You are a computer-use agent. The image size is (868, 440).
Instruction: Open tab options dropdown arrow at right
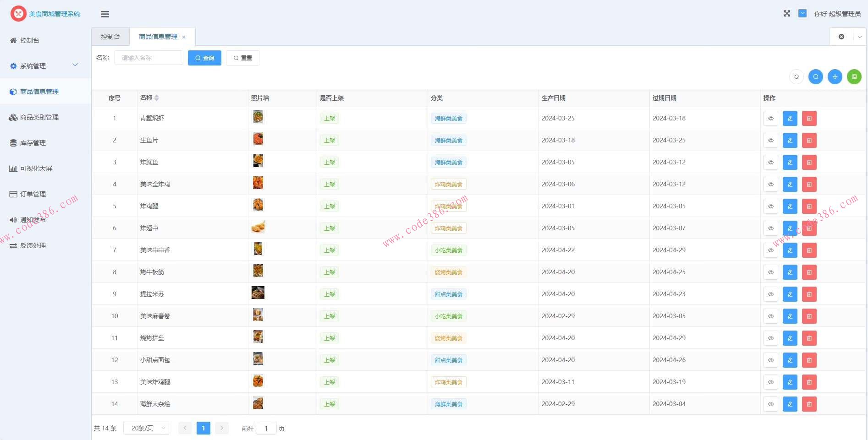(859, 37)
